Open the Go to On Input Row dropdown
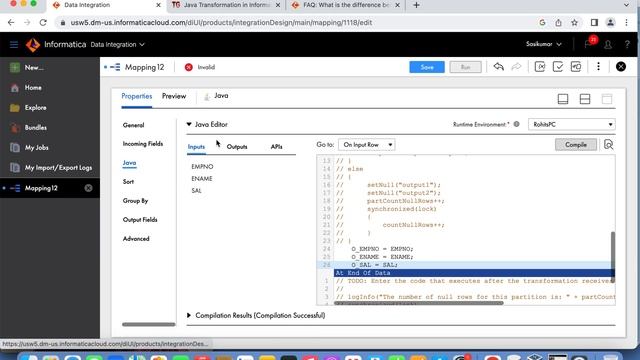This screenshot has width=640, height=360. click(x=367, y=144)
